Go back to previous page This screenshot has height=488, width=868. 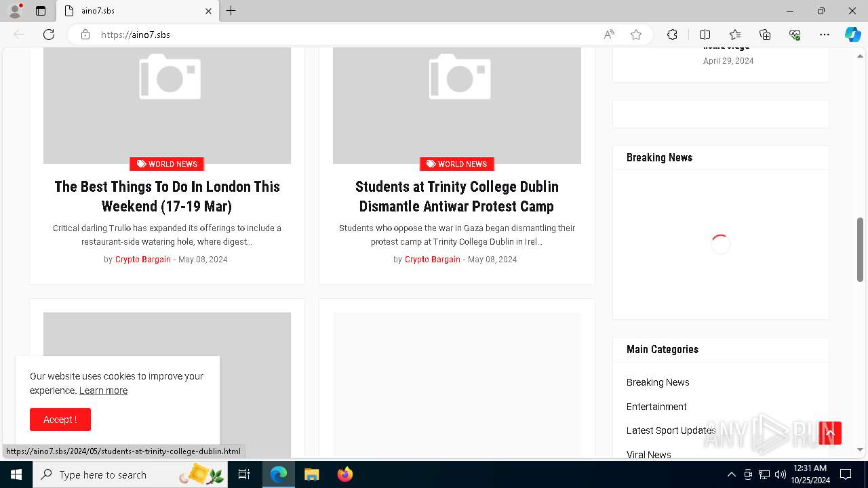click(19, 35)
